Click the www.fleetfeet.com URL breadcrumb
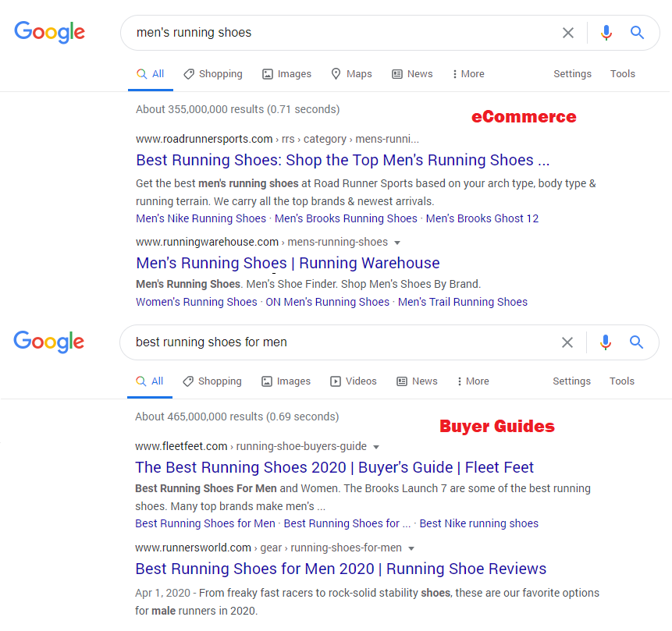Screen dimensions: 672x631 point(251,446)
